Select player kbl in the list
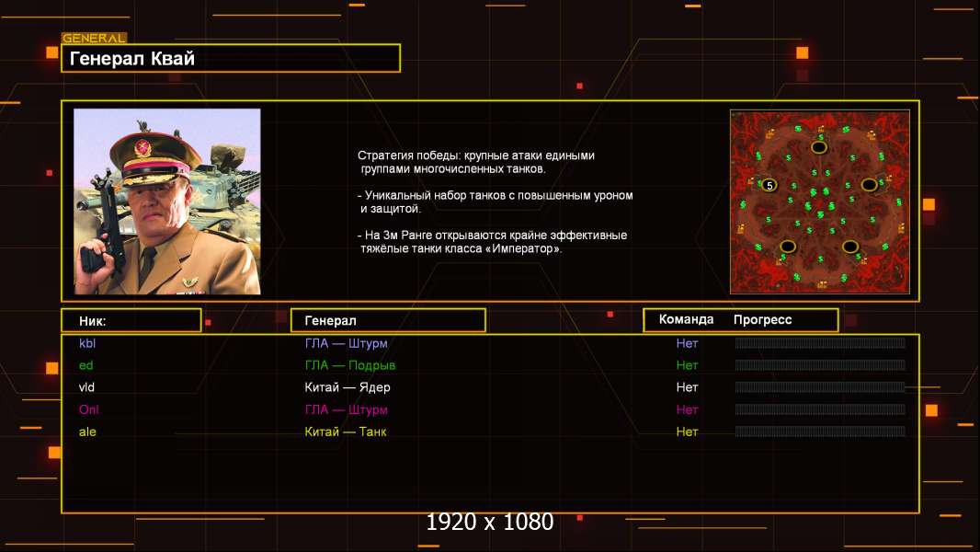Screen dimensions: 980x552 (x=87, y=343)
